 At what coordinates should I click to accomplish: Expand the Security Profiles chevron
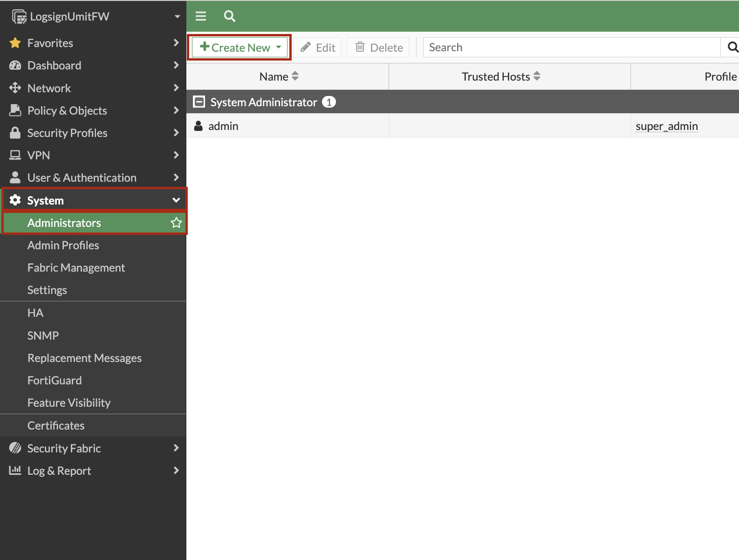pyautogui.click(x=176, y=132)
